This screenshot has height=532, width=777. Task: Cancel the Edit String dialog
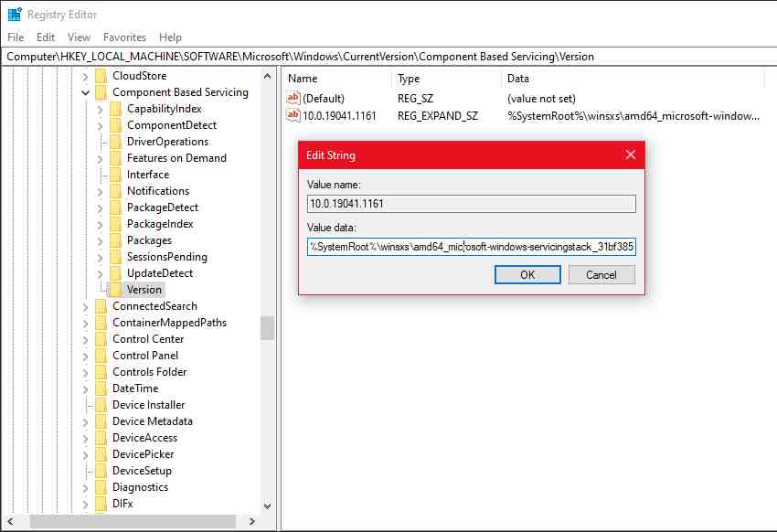click(601, 274)
